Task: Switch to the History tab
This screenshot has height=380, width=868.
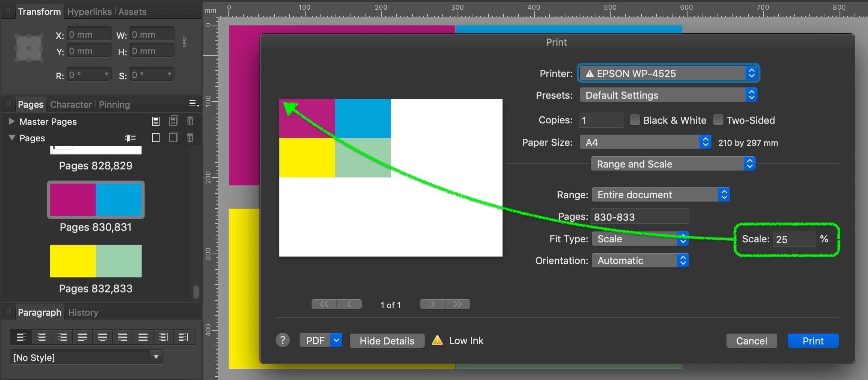Action: click(83, 312)
